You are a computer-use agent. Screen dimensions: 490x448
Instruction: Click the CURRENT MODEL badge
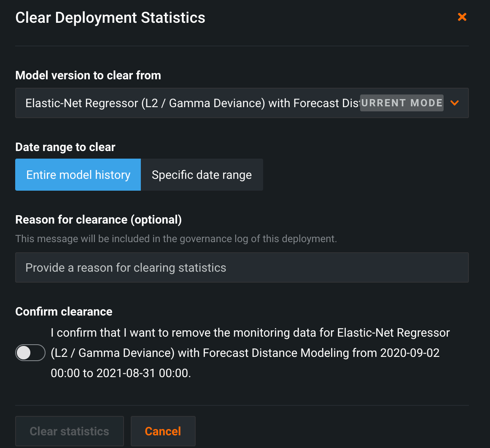coord(401,103)
